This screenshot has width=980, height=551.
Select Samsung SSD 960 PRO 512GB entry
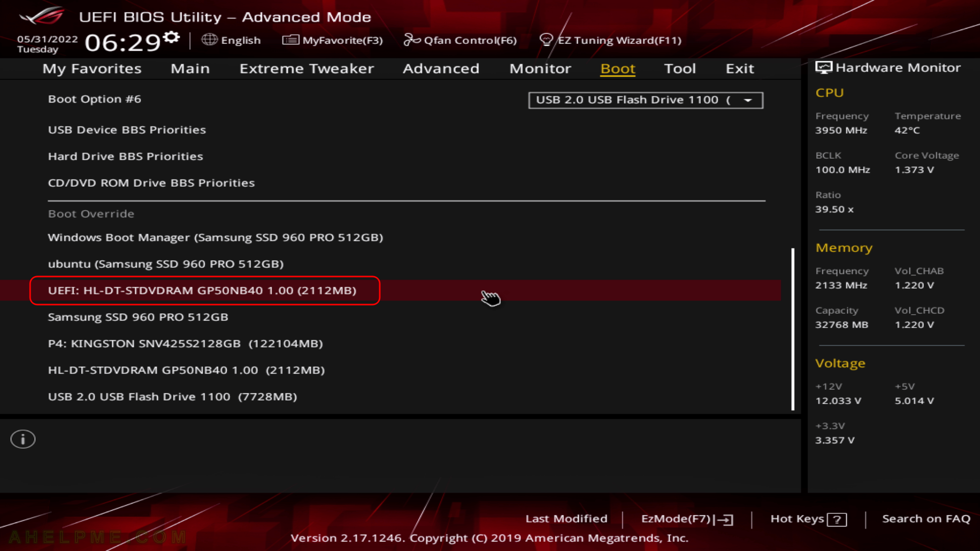click(138, 316)
